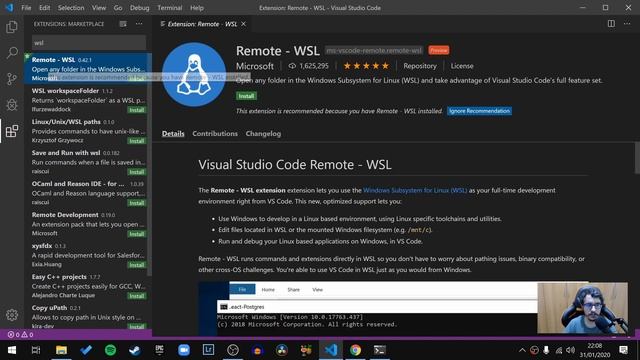
Task: Open the License link
Action: [x=462, y=66]
